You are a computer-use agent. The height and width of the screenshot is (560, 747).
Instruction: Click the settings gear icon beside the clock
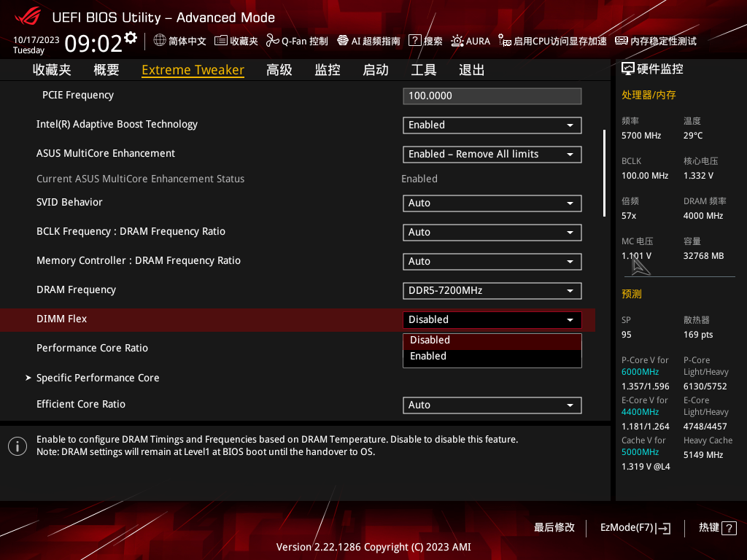point(131,37)
